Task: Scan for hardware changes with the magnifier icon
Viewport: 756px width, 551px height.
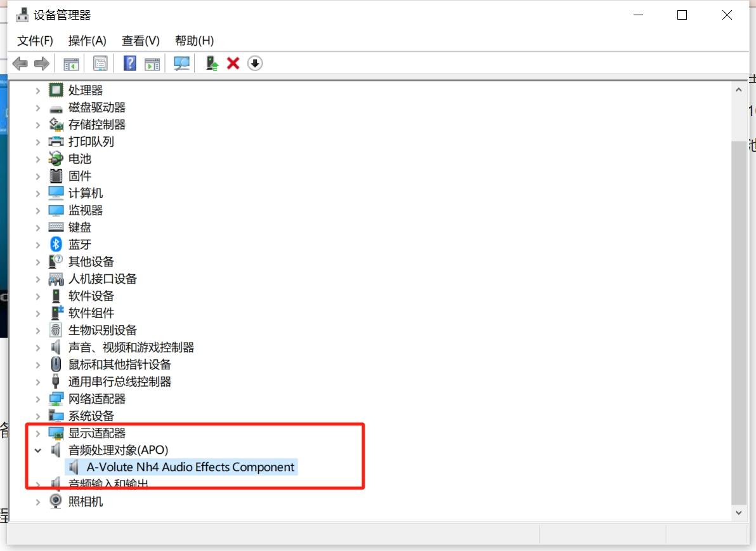Action: [181, 63]
